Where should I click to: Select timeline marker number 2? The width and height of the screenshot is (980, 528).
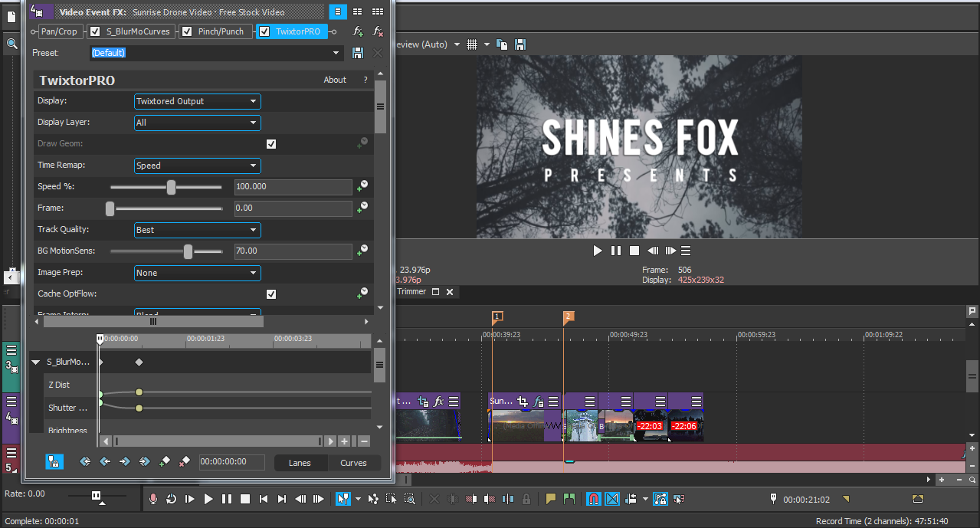pos(567,316)
